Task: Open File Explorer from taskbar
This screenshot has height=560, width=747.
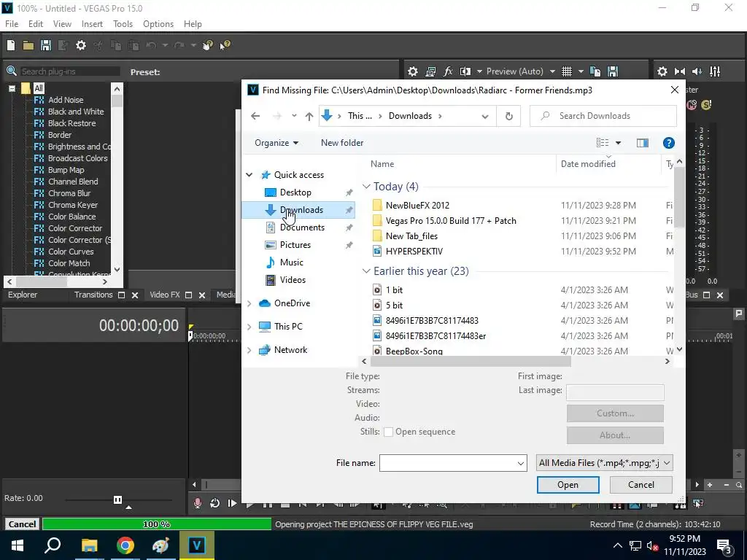Action: click(x=89, y=545)
